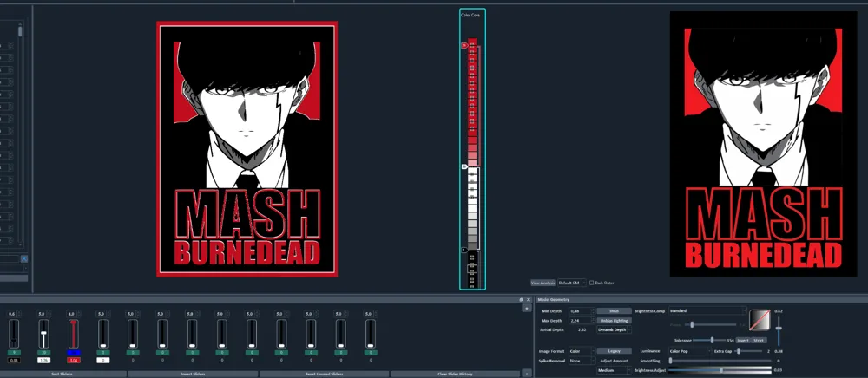Screen dimensions: 868x378
Task: Click the Sort Sliders button
Action: click(x=63, y=375)
